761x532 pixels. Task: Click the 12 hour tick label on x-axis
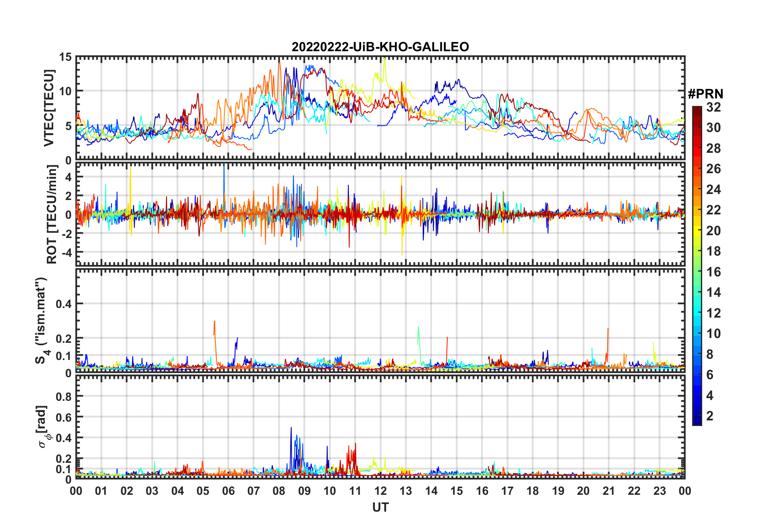click(x=380, y=491)
